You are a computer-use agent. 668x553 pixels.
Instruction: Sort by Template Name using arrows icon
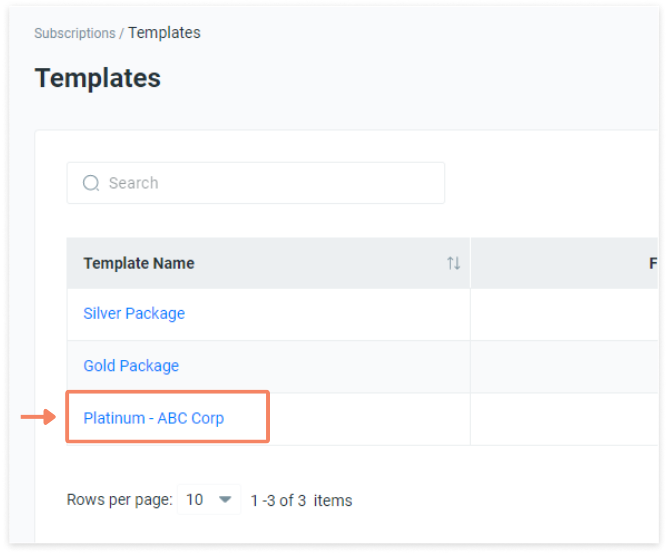(453, 263)
